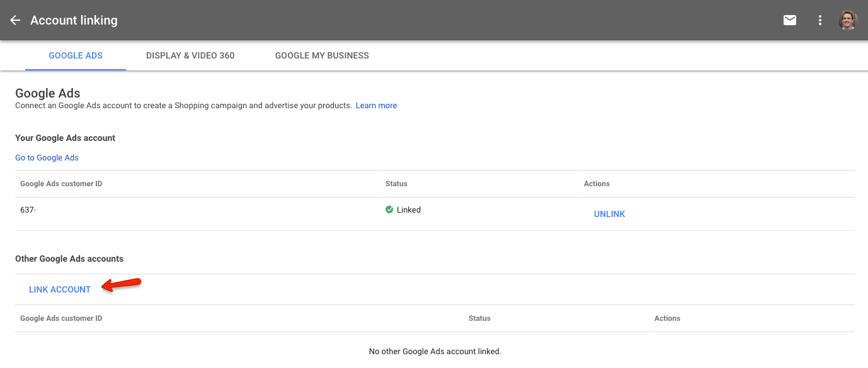
Task: Click the green Linked checkmark icon
Action: [x=389, y=209]
